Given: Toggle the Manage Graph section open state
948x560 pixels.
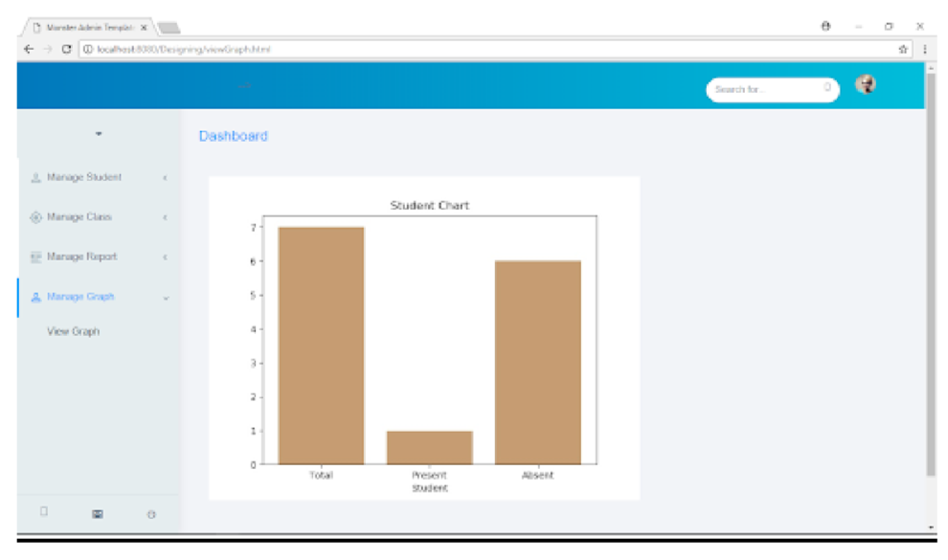Looking at the screenshot, I should (x=165, y=298).
